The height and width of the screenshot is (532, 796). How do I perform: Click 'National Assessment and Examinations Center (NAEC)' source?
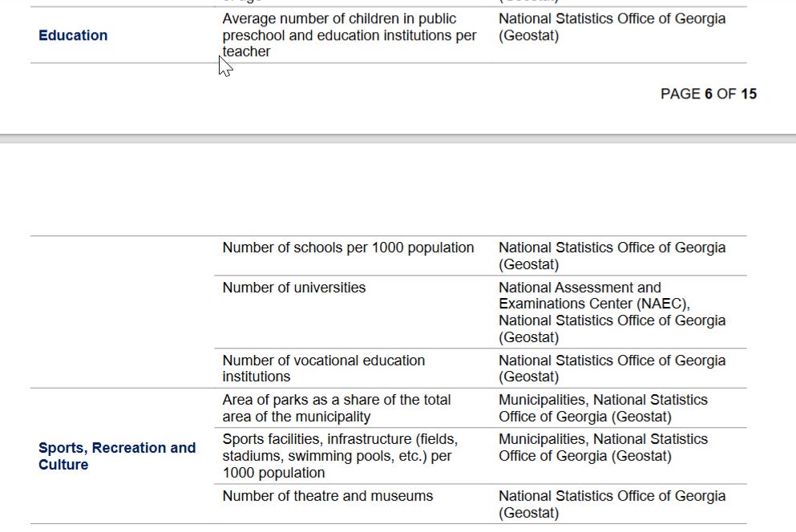[x=594, y=296]
